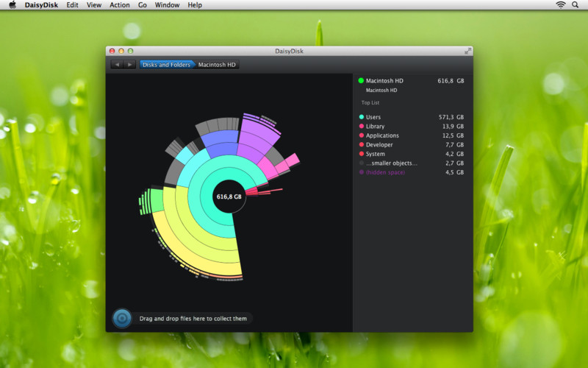This screenshot has width=588, height=368.
Task: Select the Macintosh HD breadcrumb
Action: [x=217, y=65]
